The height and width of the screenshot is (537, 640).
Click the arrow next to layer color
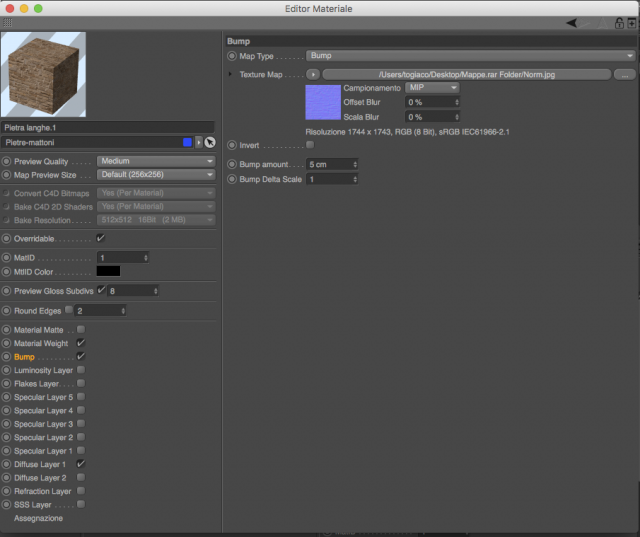199,142
